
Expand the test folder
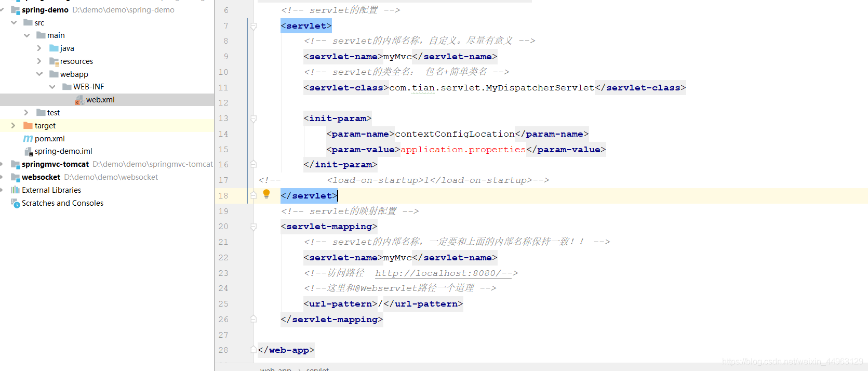(x=26, y=112)
